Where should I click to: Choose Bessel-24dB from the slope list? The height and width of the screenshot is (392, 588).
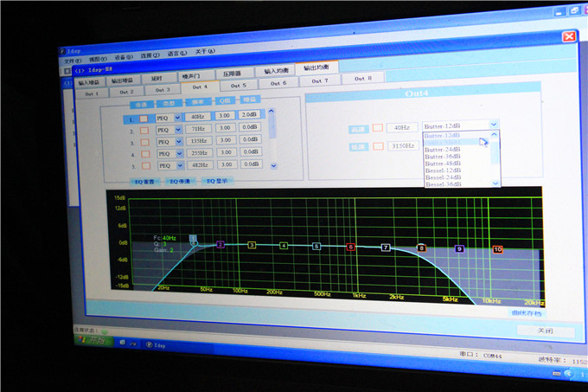pos(444,177)
